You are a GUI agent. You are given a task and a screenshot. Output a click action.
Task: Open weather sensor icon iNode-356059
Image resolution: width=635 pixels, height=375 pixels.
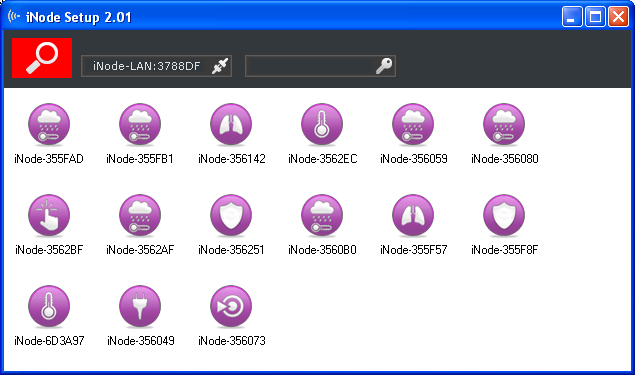pos(413,124)
